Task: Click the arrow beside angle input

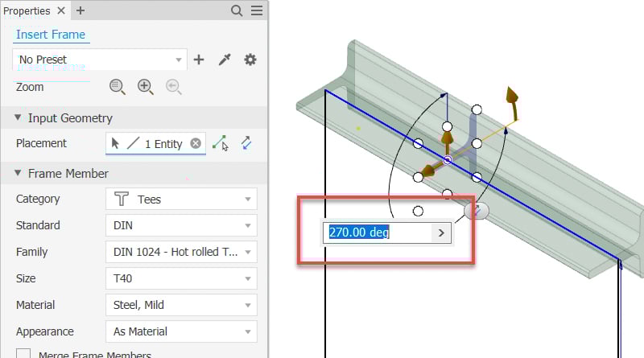Action: tap(441, 232)
